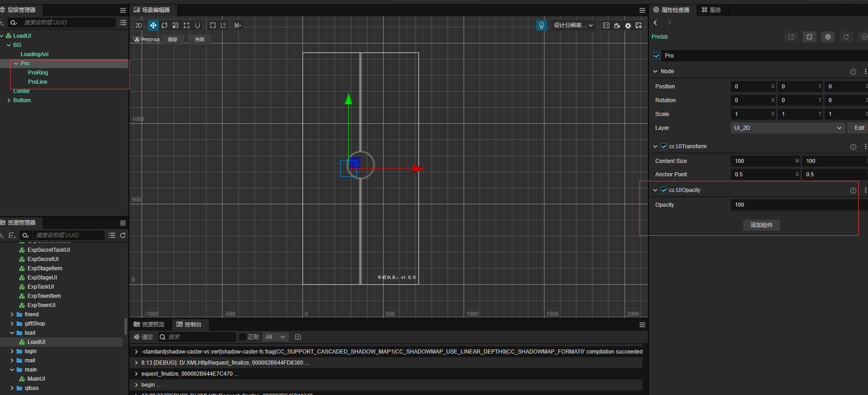Screen dimensions: 868x395
Task: Click the unlink prefab icon
Action: [810, 37]
